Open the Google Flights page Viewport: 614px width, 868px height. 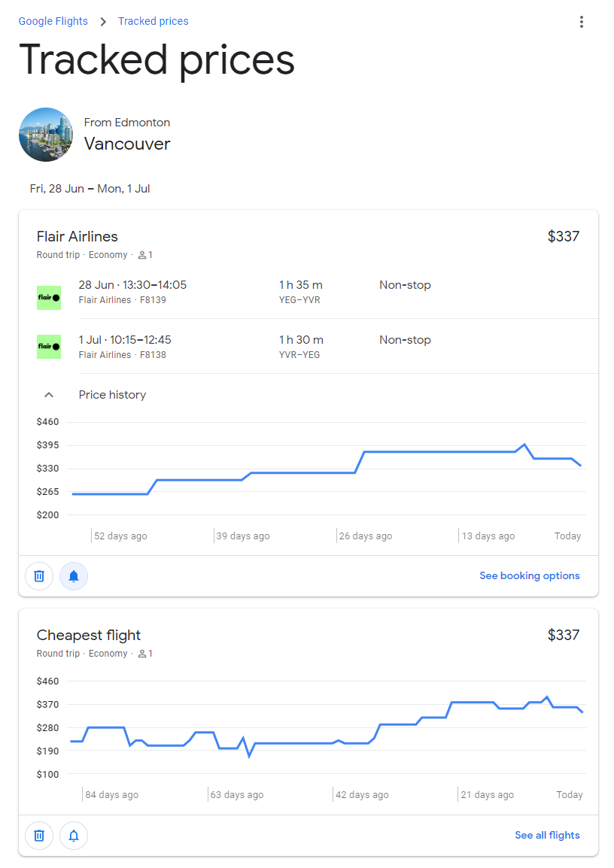53,21
